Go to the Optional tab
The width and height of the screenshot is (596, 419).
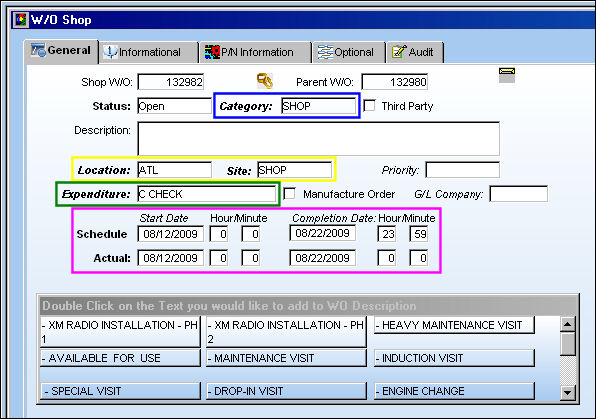pos(349,52)
